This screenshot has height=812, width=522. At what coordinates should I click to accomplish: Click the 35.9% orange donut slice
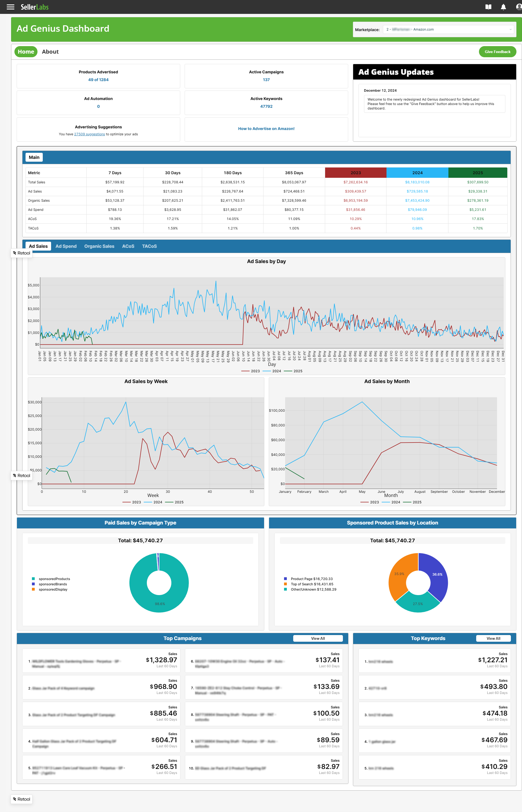399,574
